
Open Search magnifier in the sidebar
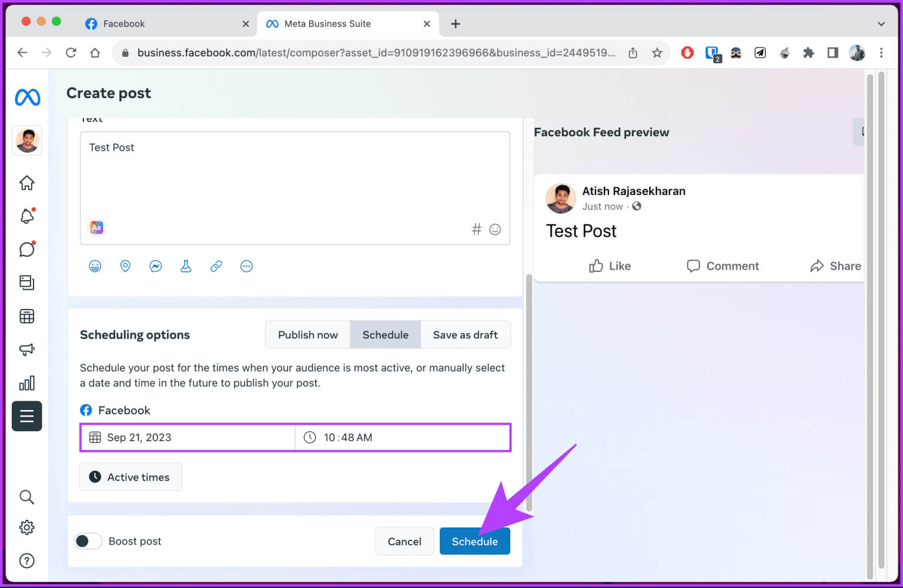[x=27, y=497]
